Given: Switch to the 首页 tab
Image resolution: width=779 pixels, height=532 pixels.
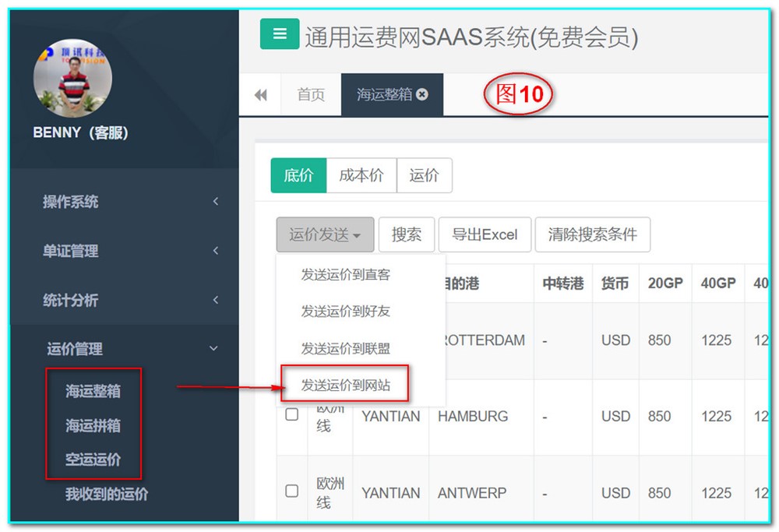Looking at the screenshot, I should (311, 95).
